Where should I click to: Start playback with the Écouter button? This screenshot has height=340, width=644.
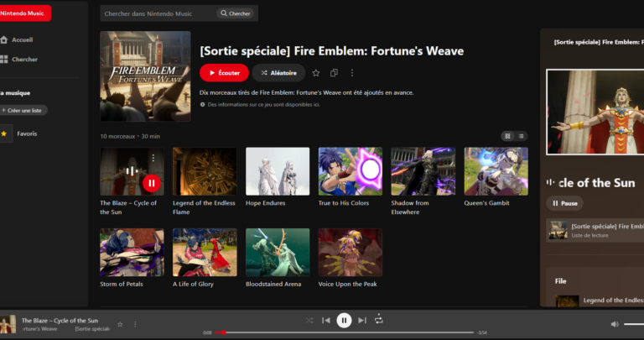click(224, 73)
